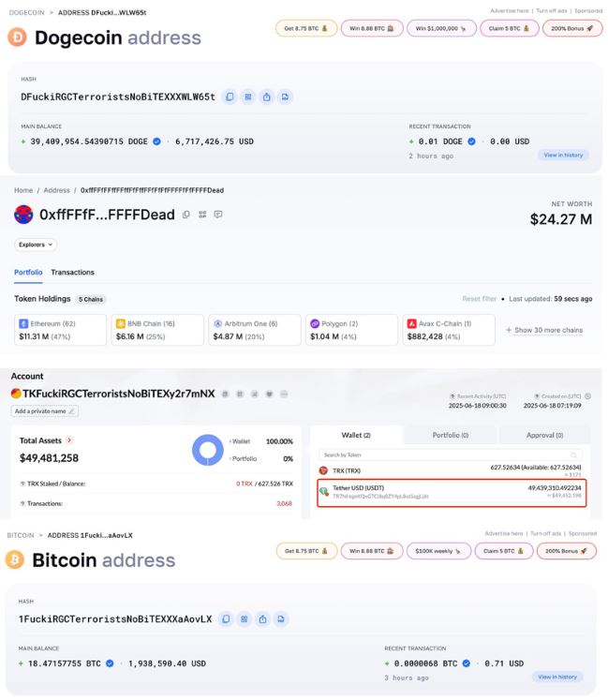The width and height of the screenshot is (608, 700).
Task: Expand Show 30 more chains
Action: [544, 330]
